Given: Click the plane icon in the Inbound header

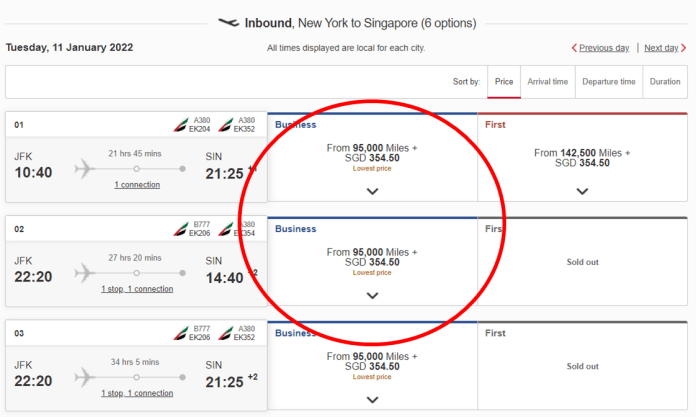Looking at the screenshot, I should pyautogui.click(x=229, y=22).
